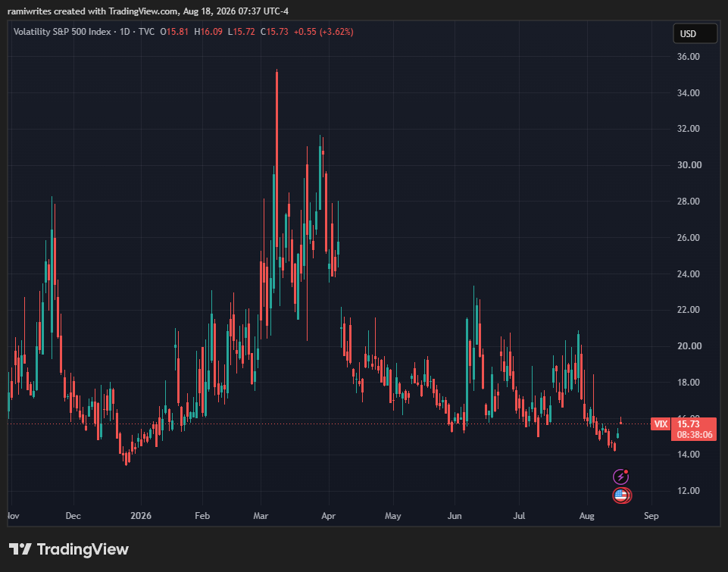Viewport: 728px width, 572px height.
Task: Click the low value L15.72
Action: 242,32
